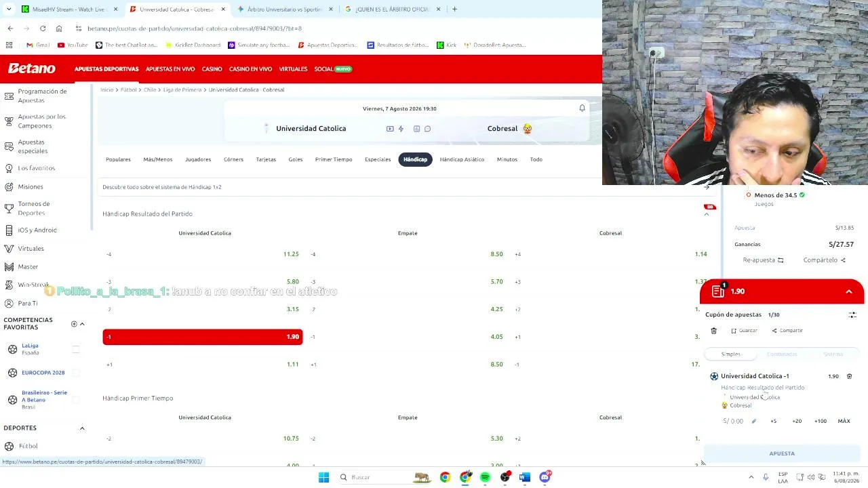Click the Apuesta button in betslip
Viewport: 868px width, 488px height.
tap(782, 453)
